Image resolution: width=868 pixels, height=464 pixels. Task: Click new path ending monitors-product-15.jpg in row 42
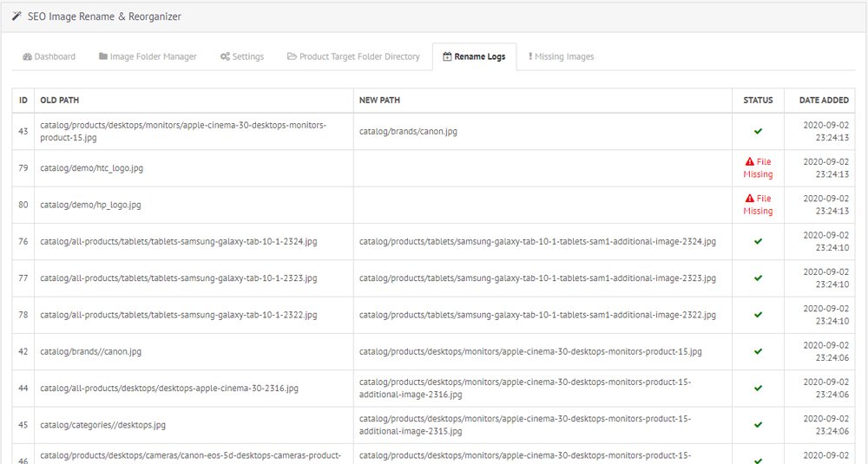(x=530, y=352)
